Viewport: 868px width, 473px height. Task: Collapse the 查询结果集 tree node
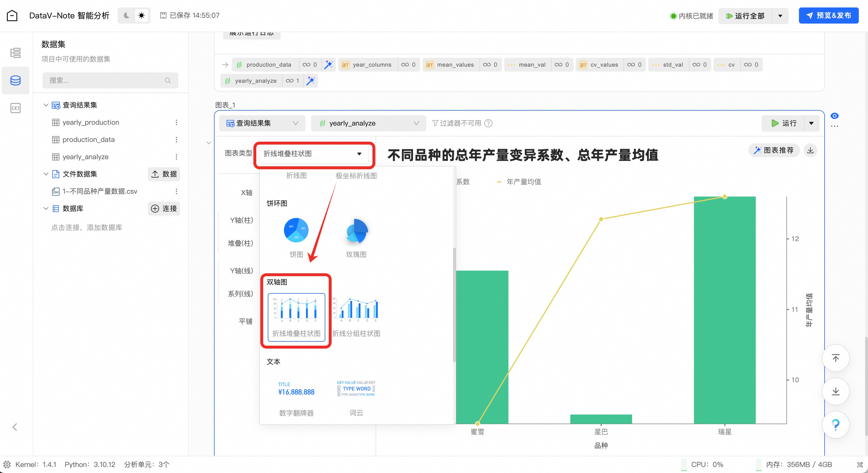coord(46,105)
